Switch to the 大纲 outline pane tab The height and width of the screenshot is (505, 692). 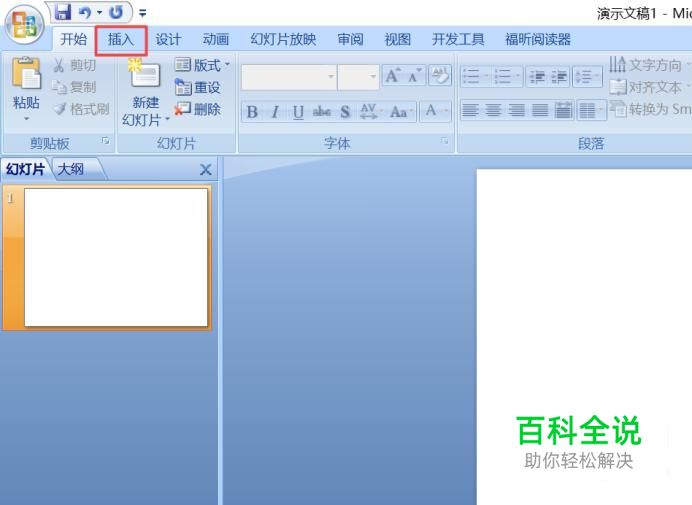tap(71, 169)
